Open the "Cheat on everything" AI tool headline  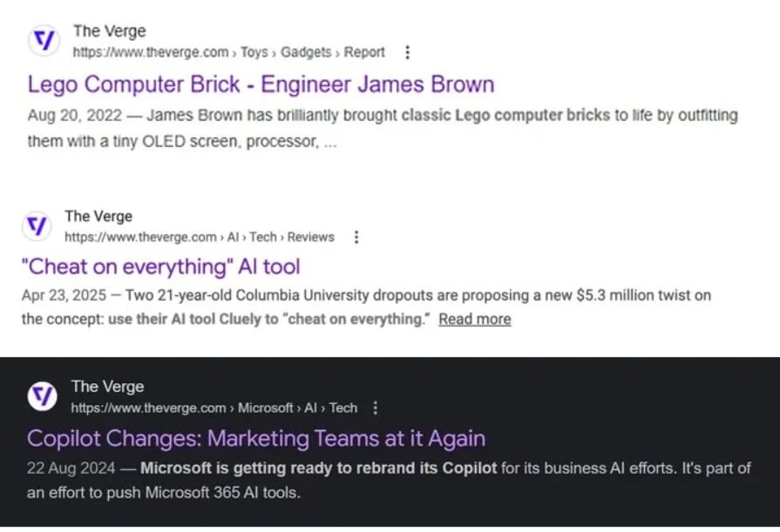tap(160, 266)
